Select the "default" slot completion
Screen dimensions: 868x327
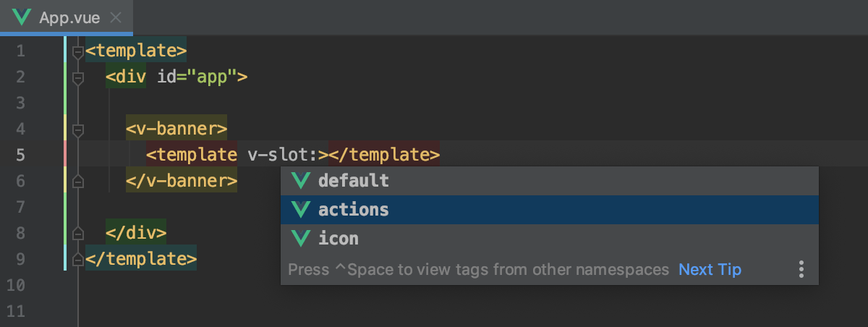point(354,180)
